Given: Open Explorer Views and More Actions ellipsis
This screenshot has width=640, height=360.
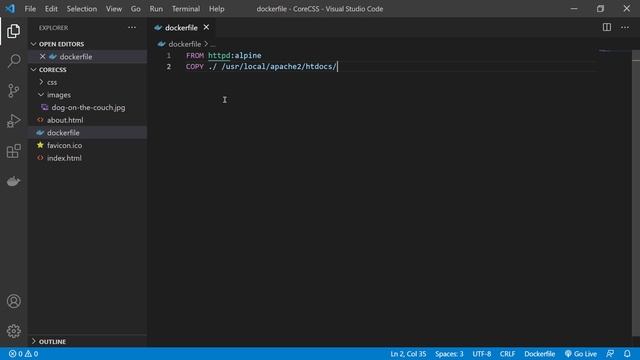Looking at the screenshot, I should pyautogui.click(x=132, y=27).
